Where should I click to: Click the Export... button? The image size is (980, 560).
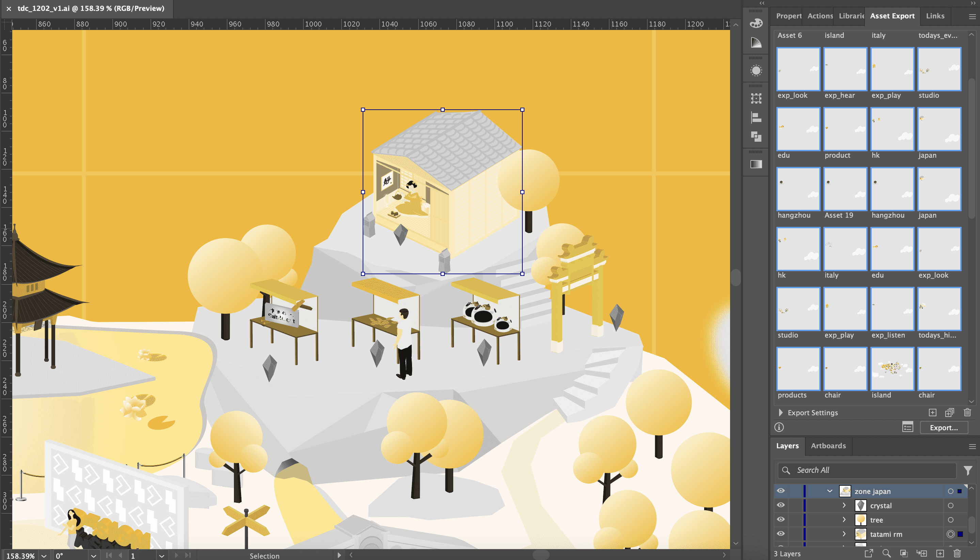pyautogui.click(x=944, y=428)
